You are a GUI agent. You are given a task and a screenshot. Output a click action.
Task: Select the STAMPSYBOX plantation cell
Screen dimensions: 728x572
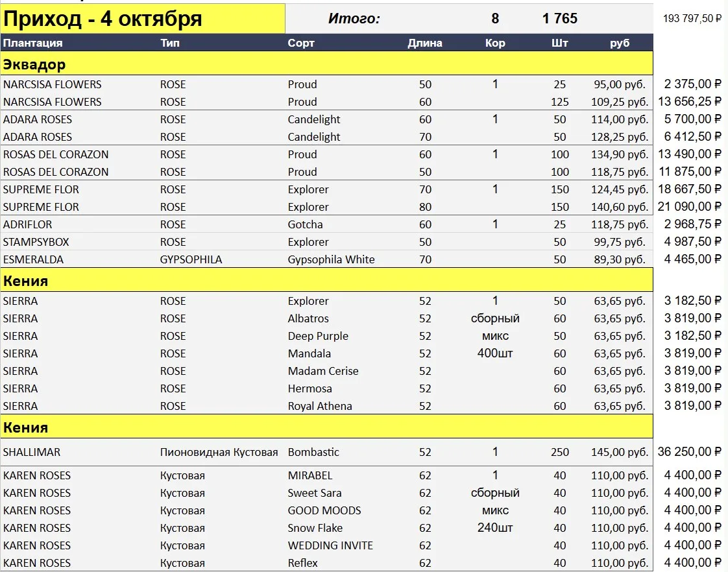point(36,242)
